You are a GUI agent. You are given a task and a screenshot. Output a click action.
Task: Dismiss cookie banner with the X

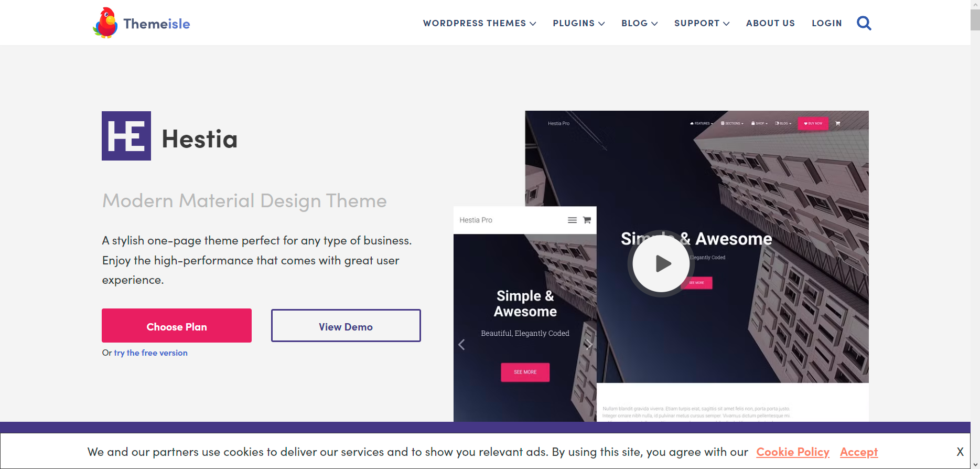(960, 452)
